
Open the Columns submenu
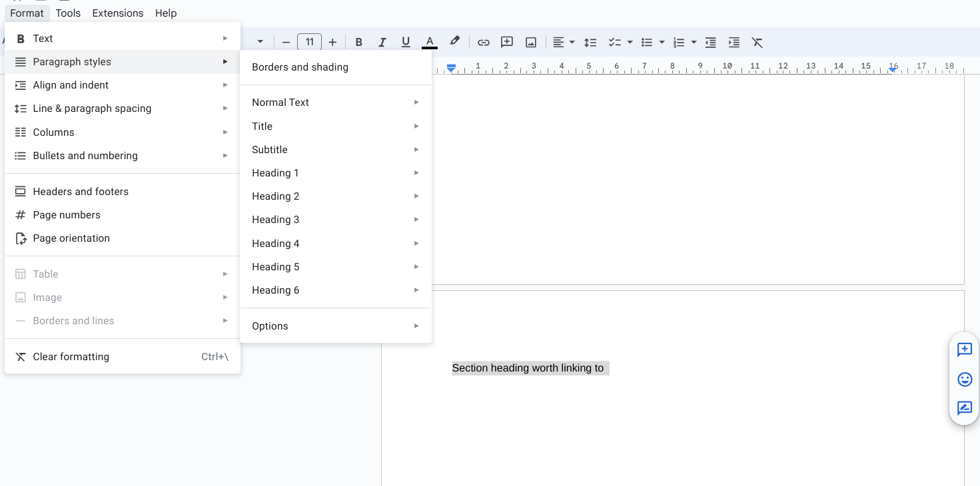(123, 132)
